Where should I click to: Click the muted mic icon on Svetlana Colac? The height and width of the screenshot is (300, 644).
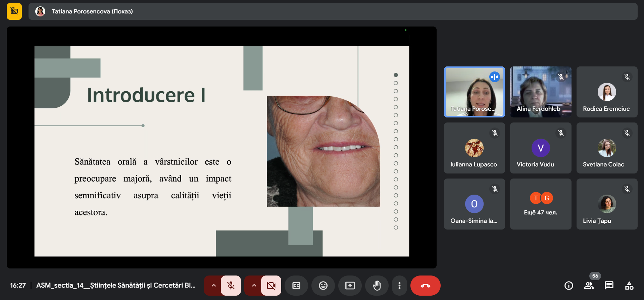[x=627, y=133]
